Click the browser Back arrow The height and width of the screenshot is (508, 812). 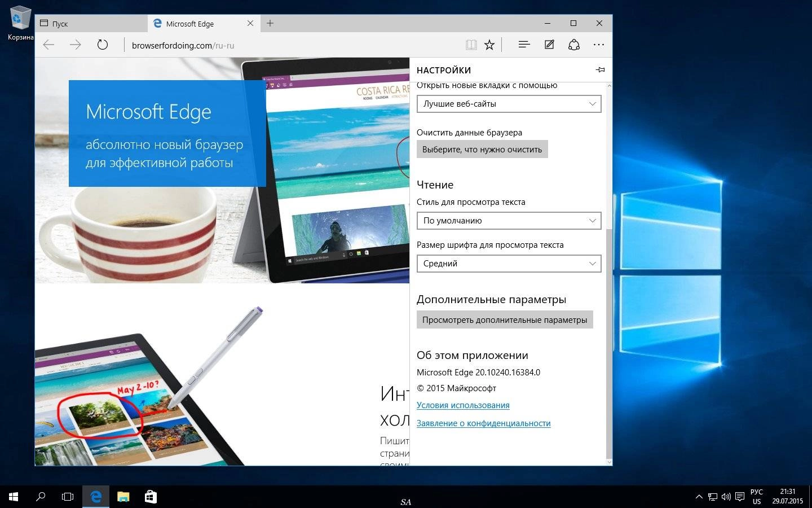point(49,45)
